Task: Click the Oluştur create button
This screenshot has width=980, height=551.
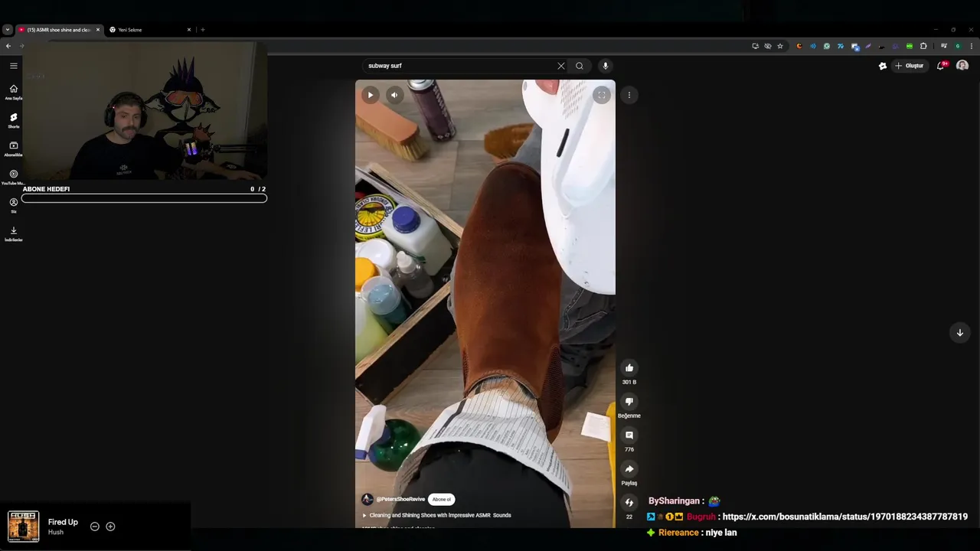Action: [x=910, y=66]
